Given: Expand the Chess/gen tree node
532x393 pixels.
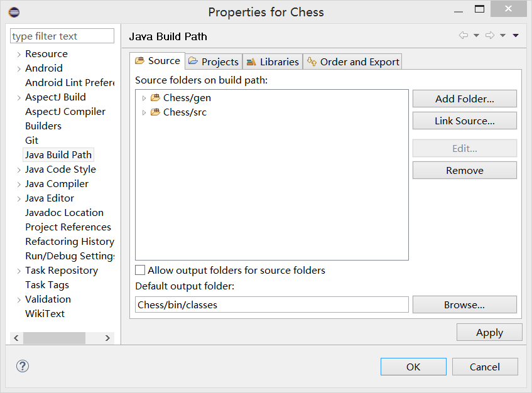Looking at the screenshot, I should 144,98.
